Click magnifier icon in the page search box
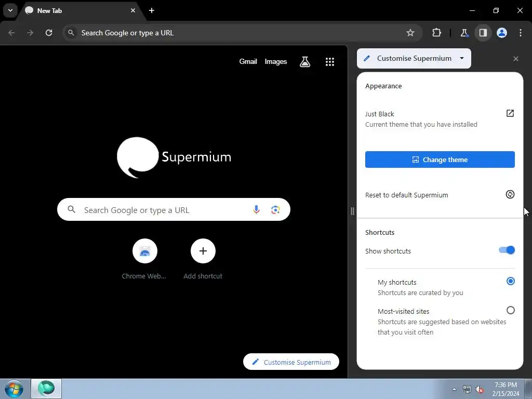The width and height of the screenshot is (532, 399). coord(71,209)
